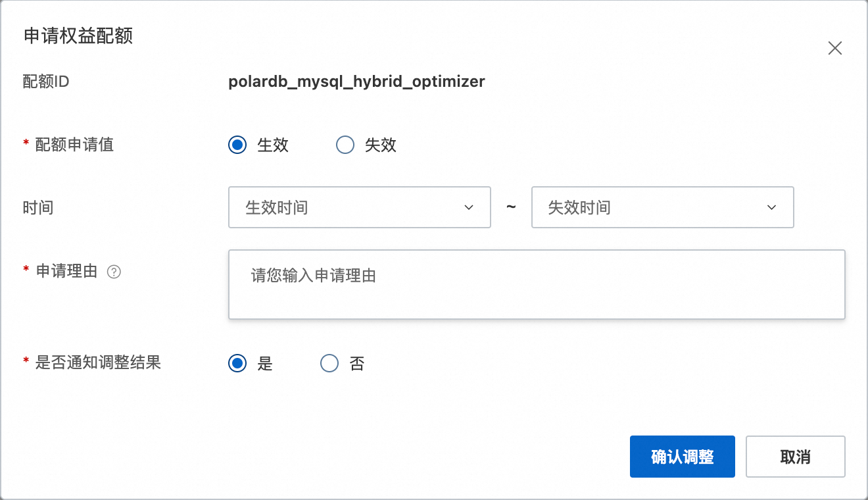This screenshot has width=868, height=500.
Task: Click the 申请理由 field label
Action: [66, 271]
